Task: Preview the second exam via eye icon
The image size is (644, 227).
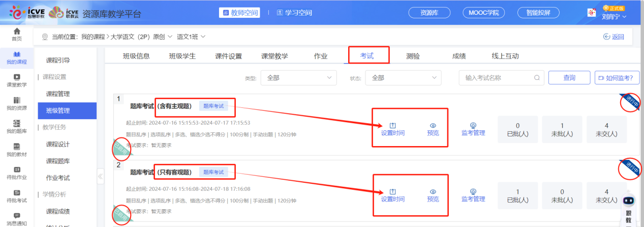Action: pyautogui.click(x=433, y=191)
